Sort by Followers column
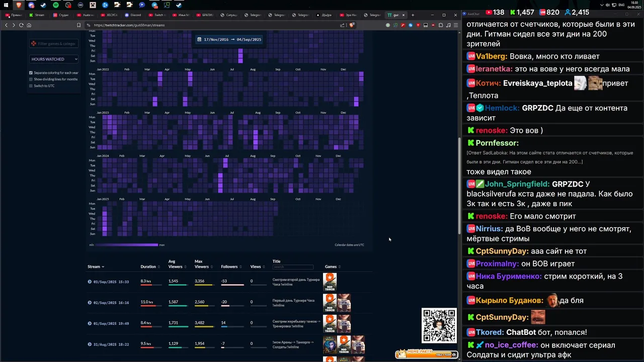 point(231,266)
